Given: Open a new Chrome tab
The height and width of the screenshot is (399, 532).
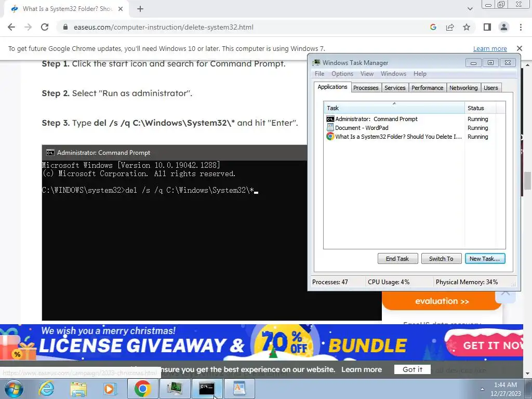Looking at the screenshot, I should [140, 9].
